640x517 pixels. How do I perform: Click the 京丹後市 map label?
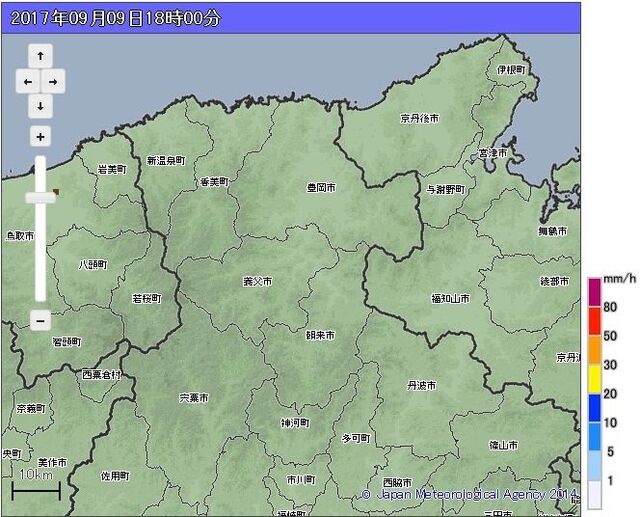point(420,118)
